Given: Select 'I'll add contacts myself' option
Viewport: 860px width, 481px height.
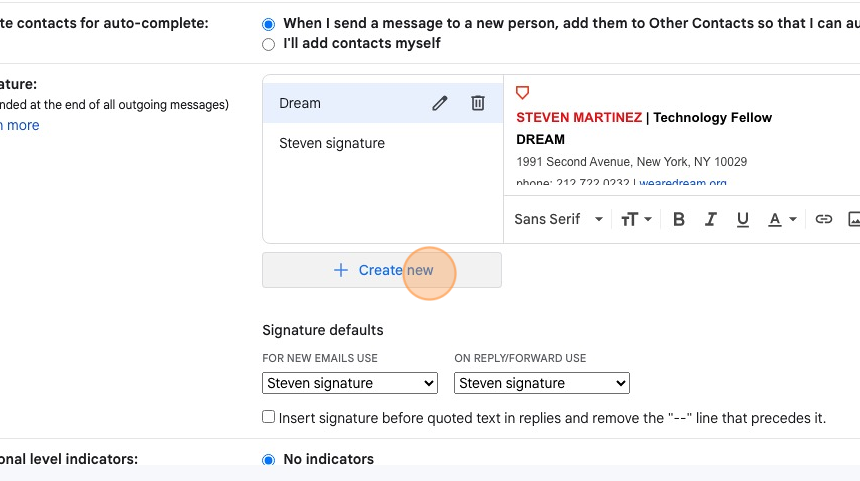Looking at the screenshot, I should point(268,44).
